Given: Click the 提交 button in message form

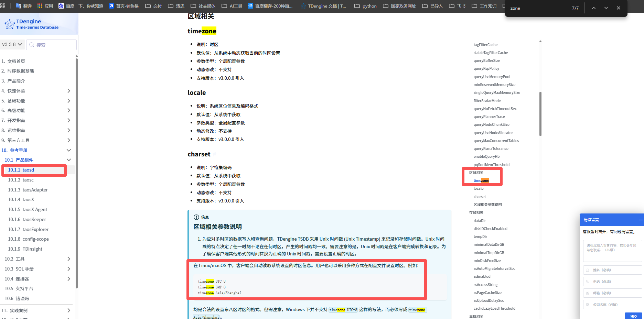Looking at the screenshot, I should (633, 316).
